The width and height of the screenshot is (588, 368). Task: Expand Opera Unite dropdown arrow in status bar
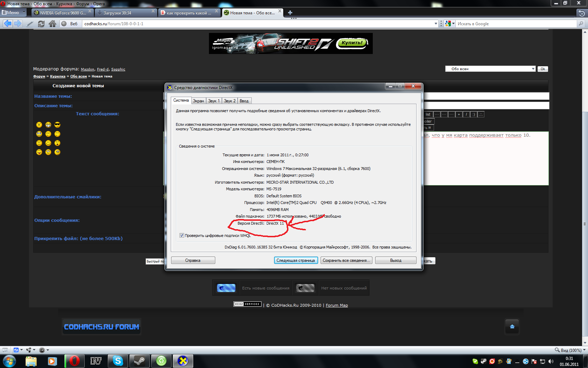coord(34,350)
